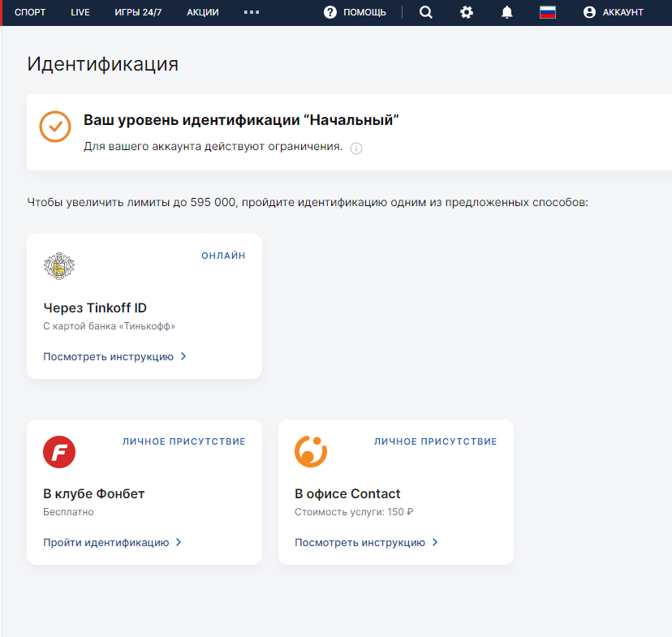672x637 pixels.
Task: Open the Акции promotions page
Action: (203, 12)
